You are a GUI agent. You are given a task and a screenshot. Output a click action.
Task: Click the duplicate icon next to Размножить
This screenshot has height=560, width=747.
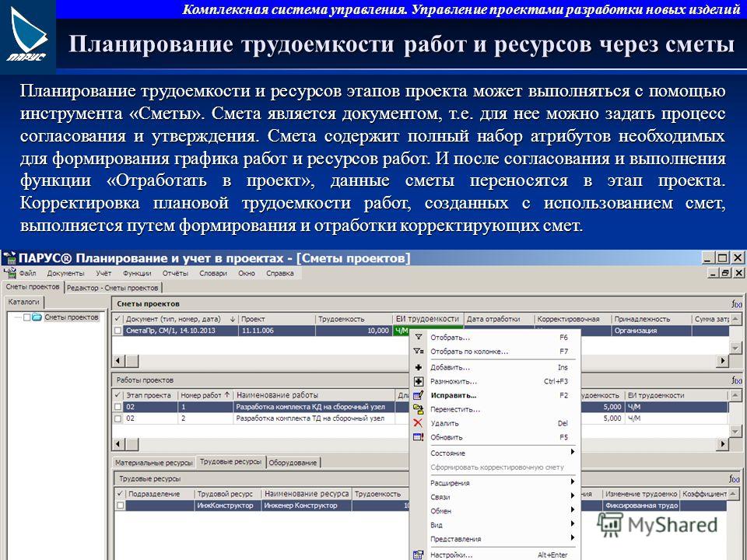pyautogui.click(x=419, y=381)
